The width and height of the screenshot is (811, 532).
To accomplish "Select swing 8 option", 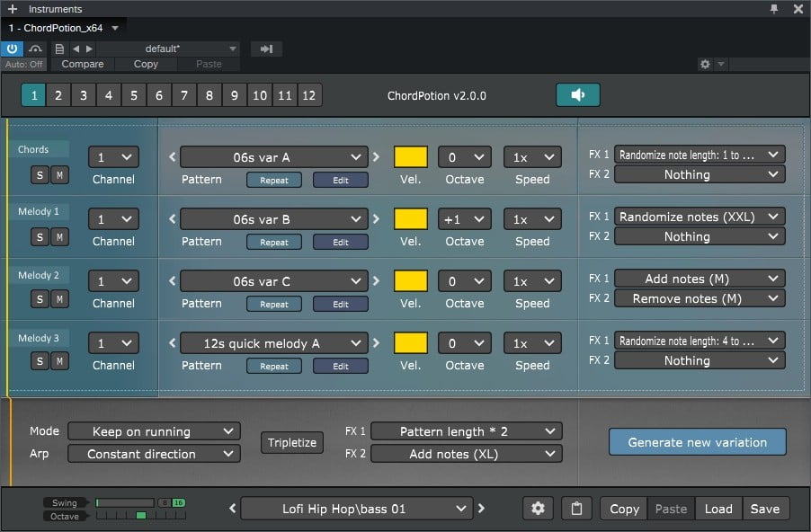I will coord(165,502).
